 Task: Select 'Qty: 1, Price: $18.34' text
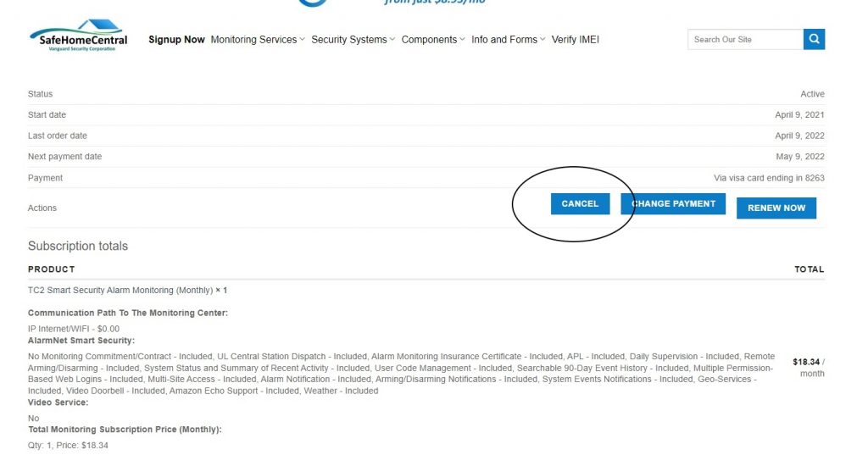point(68,446)
